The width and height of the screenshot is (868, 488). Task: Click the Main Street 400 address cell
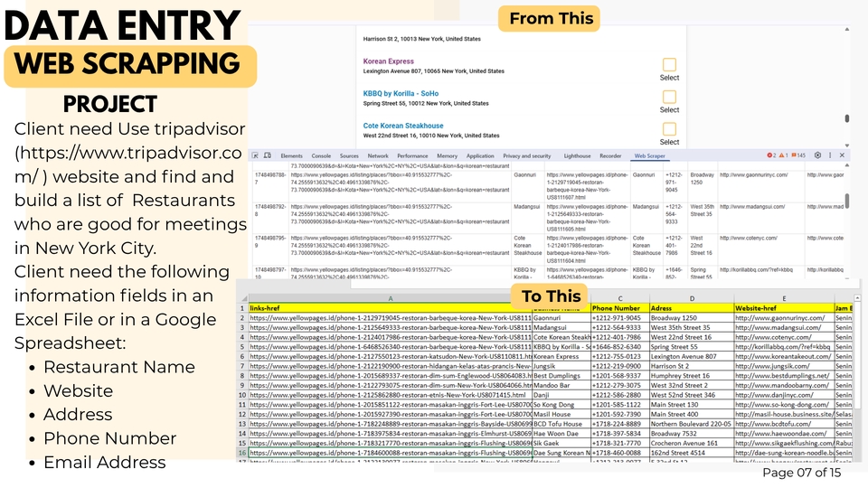(692, 414)
